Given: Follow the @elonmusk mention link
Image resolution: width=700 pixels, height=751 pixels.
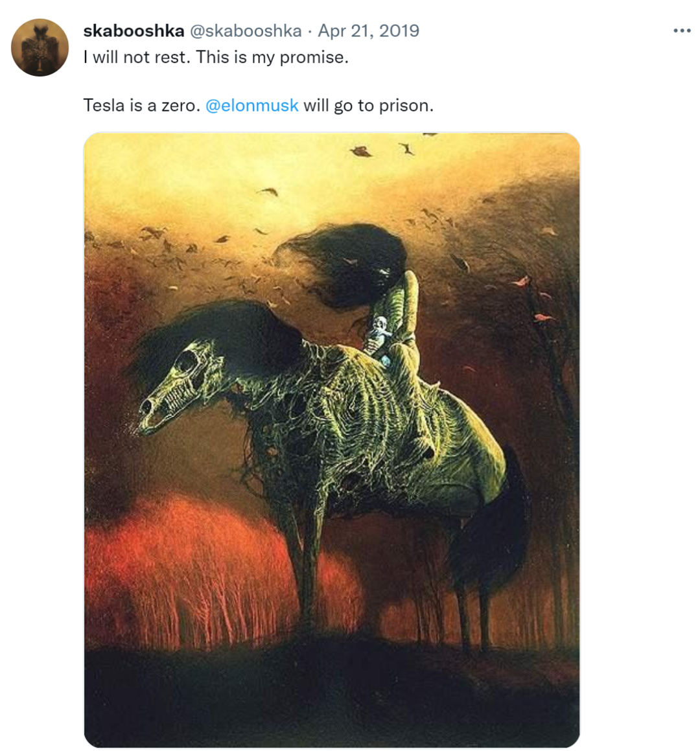Looking at the screenshot, I should pyautogui.click(x=251, y=105).
